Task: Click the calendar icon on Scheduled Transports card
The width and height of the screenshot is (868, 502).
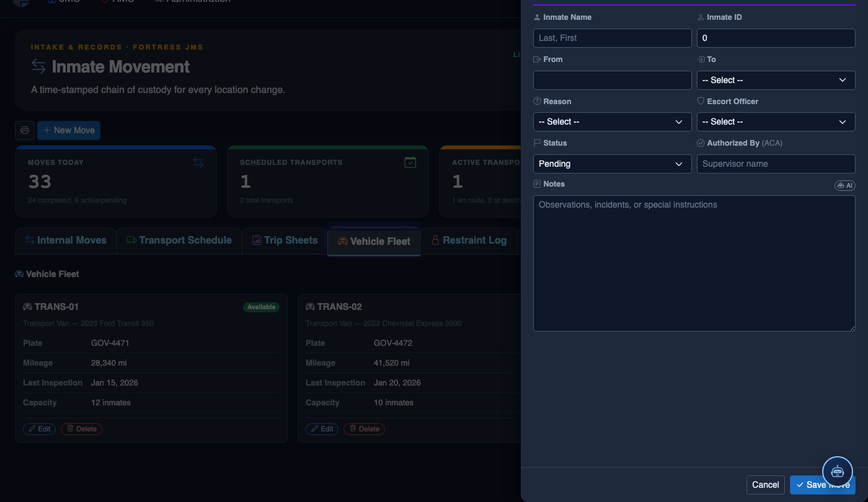Action: (x=410, y=162)
